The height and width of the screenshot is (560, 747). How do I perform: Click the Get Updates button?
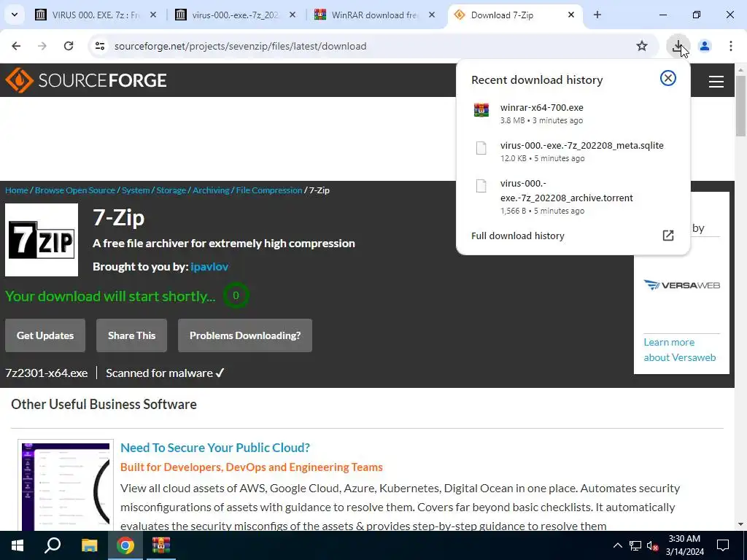pyautogui.click(x=45, y=335)
